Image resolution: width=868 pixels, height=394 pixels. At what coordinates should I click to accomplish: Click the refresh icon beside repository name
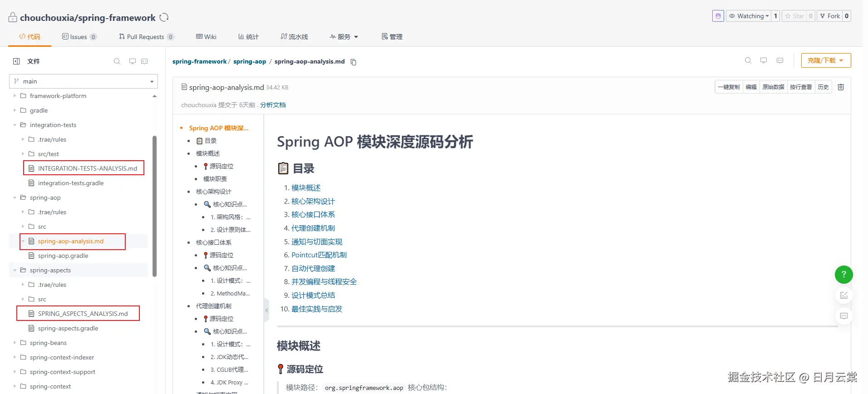164,17
